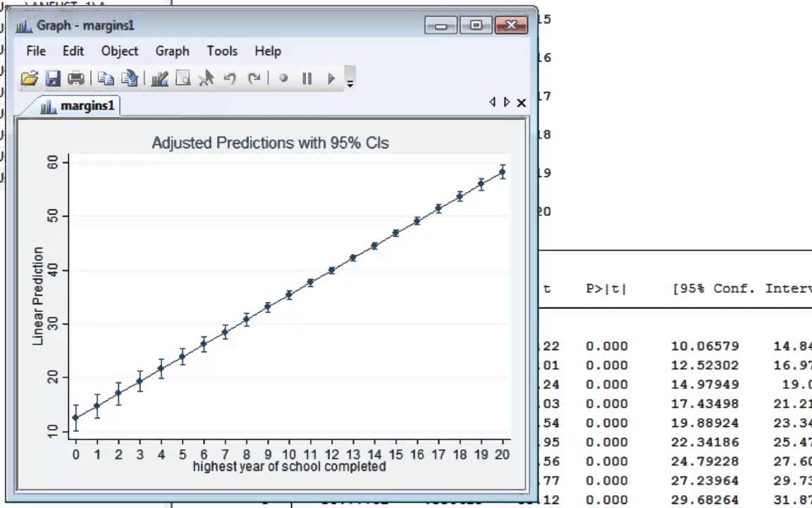Click the Save graph floppy icon
Viewport: 812px width, 508px height.
[53, 78]
